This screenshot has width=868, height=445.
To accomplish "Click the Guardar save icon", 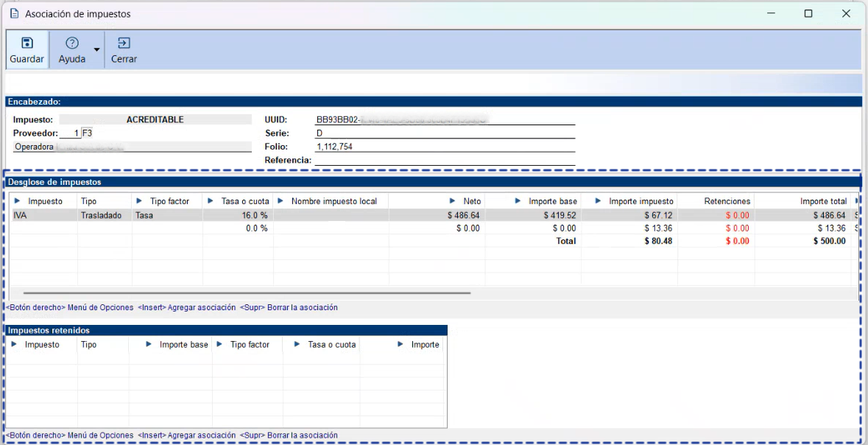I will tap(27, 43).
